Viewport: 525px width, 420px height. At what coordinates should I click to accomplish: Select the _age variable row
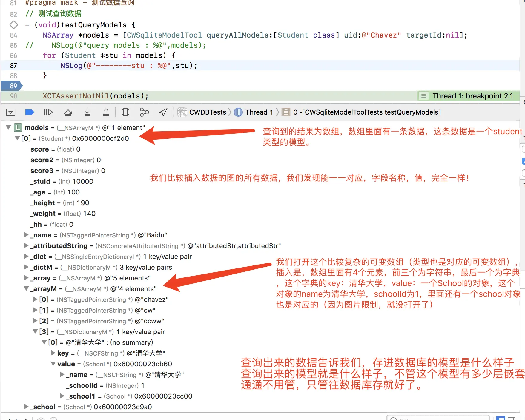55,192
